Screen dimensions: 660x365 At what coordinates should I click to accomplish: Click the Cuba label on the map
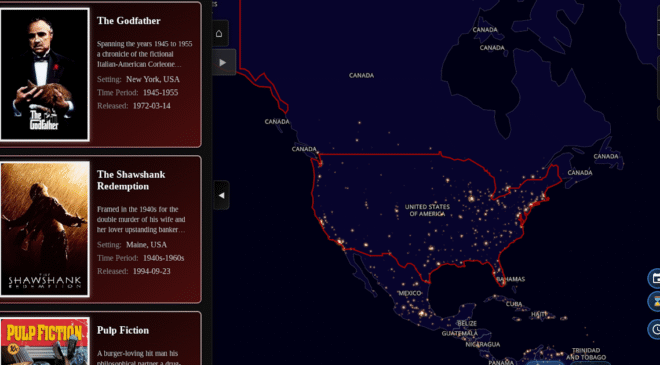[x=514, y=304]
